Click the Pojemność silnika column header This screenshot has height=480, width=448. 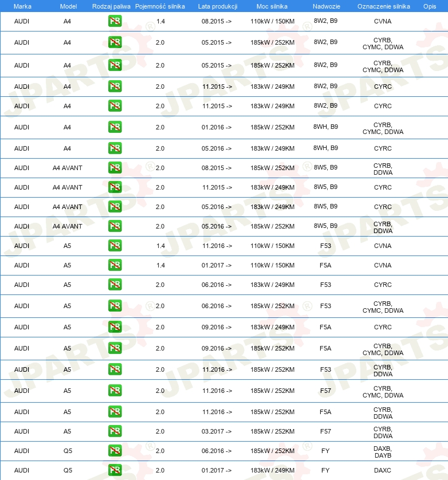[x=160, y=6]
